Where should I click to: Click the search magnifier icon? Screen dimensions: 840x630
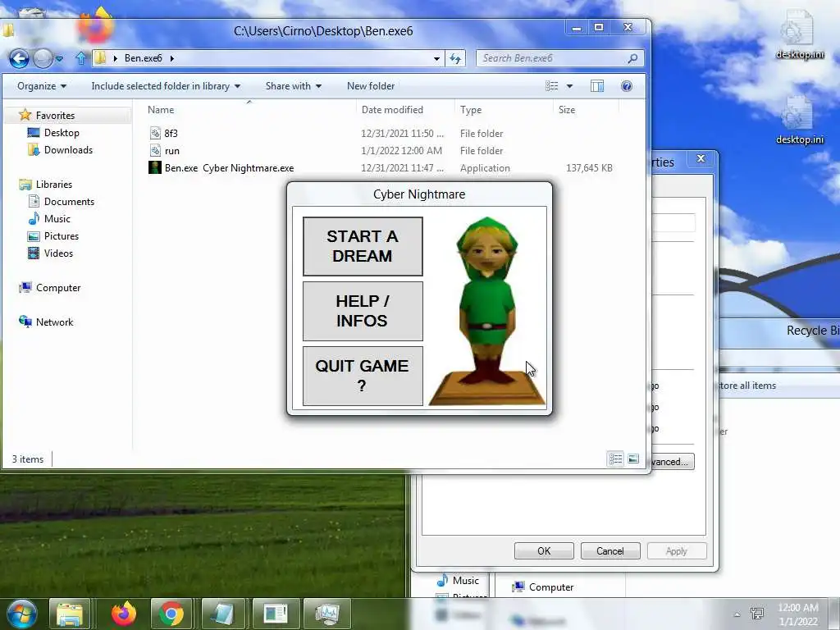click(x=632, y=58)
